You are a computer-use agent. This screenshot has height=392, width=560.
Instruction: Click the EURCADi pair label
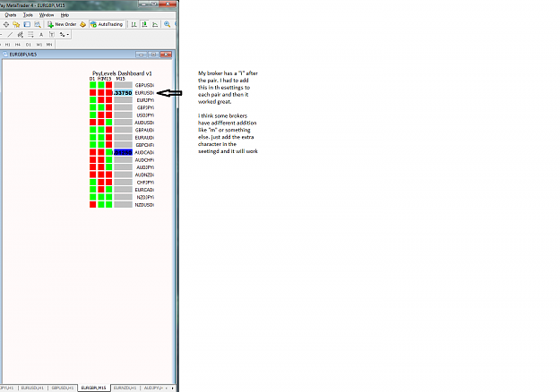coord(144,190)
